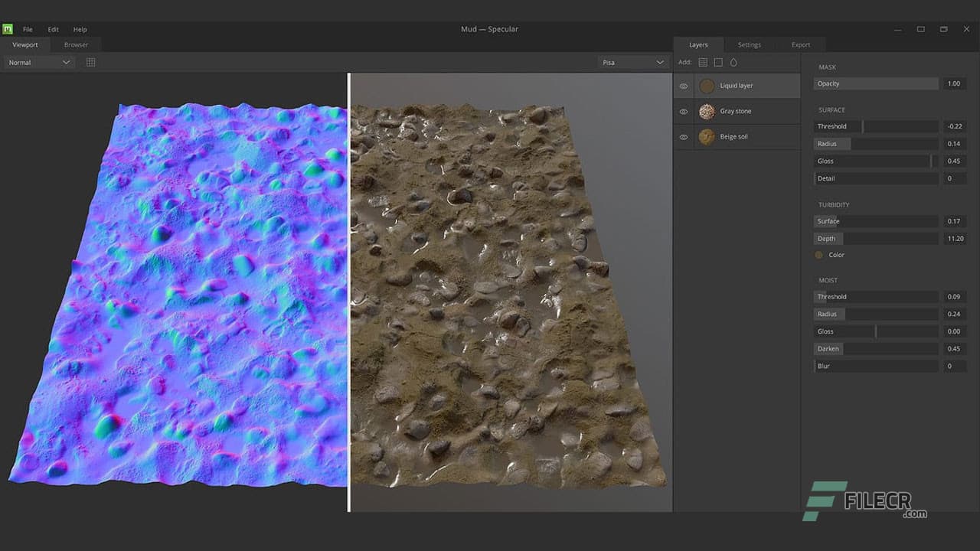
Task: Open the Normal view mode dropdown
Action: click(34, 62)
